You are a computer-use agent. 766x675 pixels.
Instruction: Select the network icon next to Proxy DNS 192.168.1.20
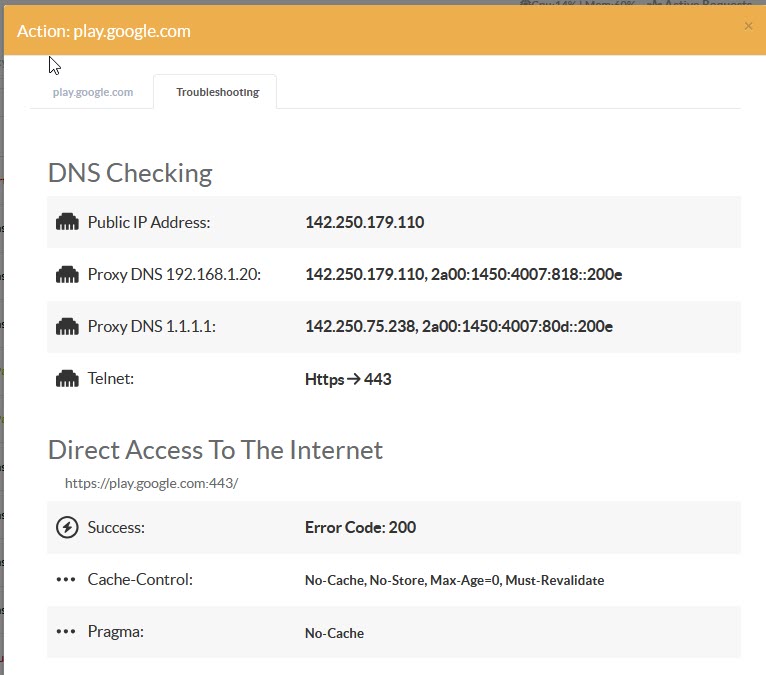pos(67,274)
